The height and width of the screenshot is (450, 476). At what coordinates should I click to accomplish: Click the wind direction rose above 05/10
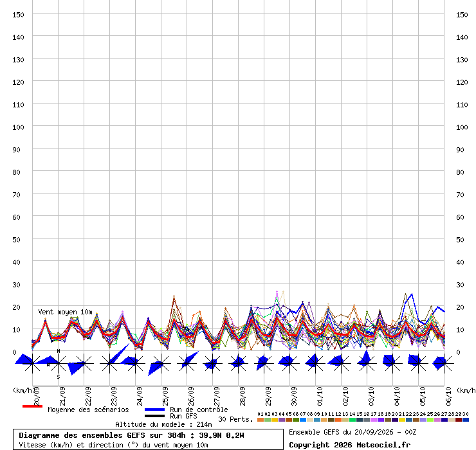[418, 363]
